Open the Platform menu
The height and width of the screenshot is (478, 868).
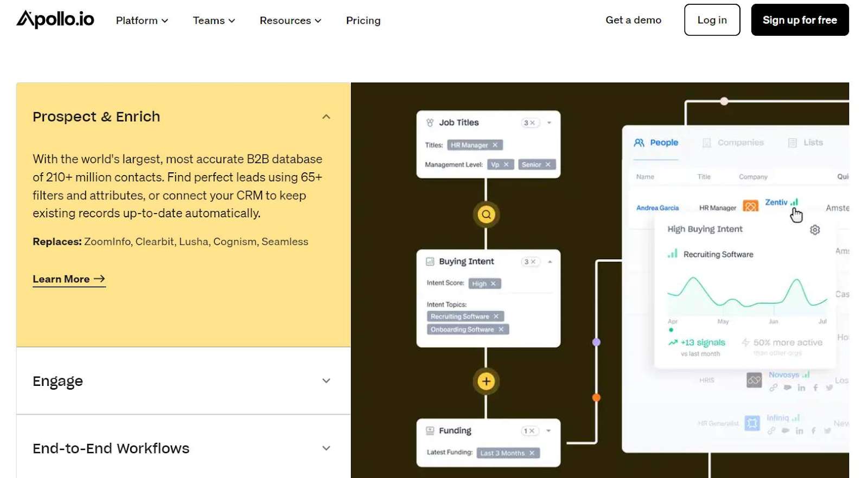click(142, 21)
